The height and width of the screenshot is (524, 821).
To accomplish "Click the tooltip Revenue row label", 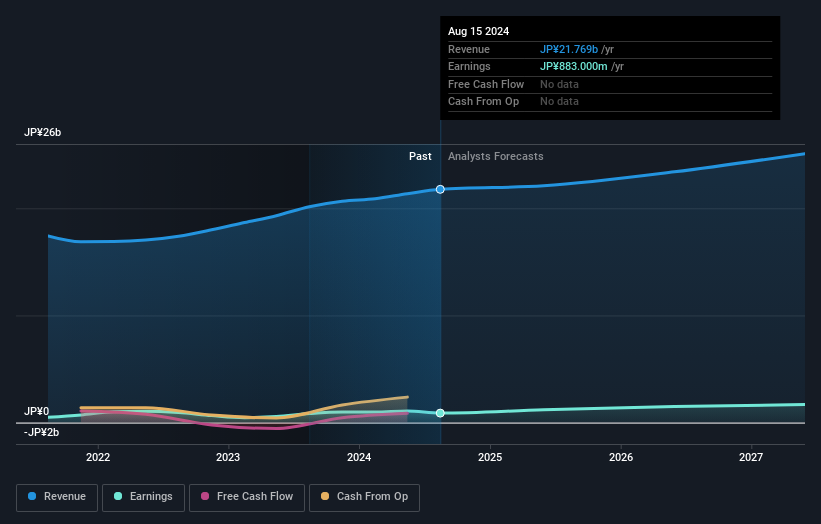I will (x=469, y=49).
